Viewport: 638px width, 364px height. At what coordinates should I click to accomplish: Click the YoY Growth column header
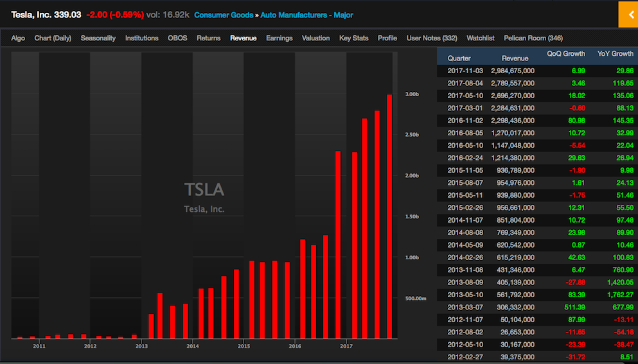tap(616, 54)
